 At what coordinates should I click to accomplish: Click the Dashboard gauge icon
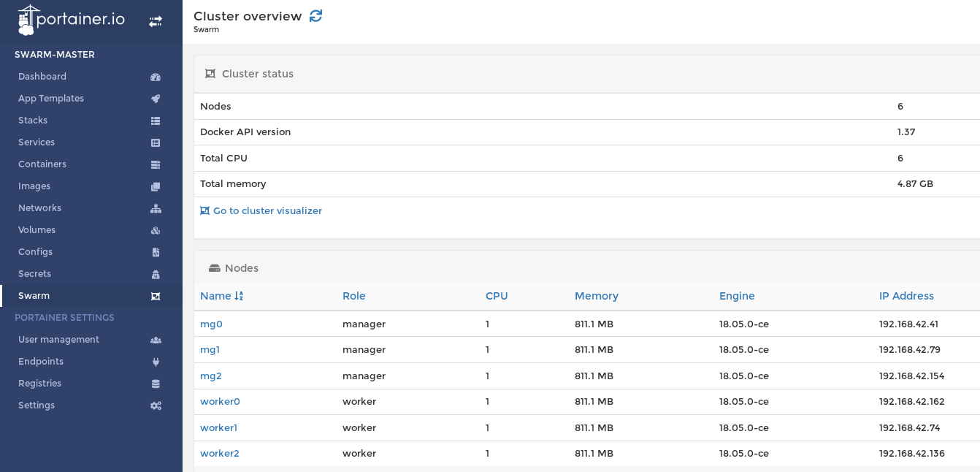point(156,77)
